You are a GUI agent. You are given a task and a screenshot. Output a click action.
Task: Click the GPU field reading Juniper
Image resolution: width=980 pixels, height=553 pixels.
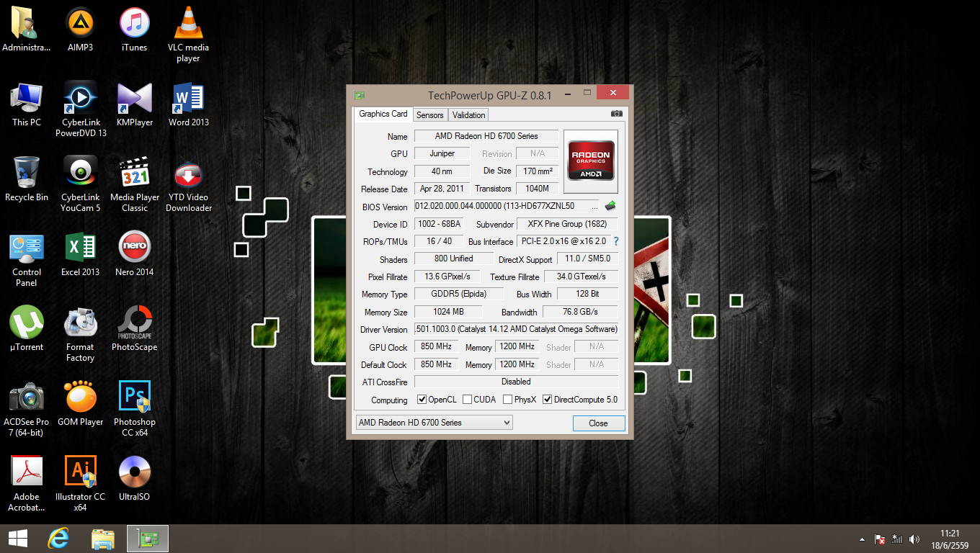[x=442, y=153]
